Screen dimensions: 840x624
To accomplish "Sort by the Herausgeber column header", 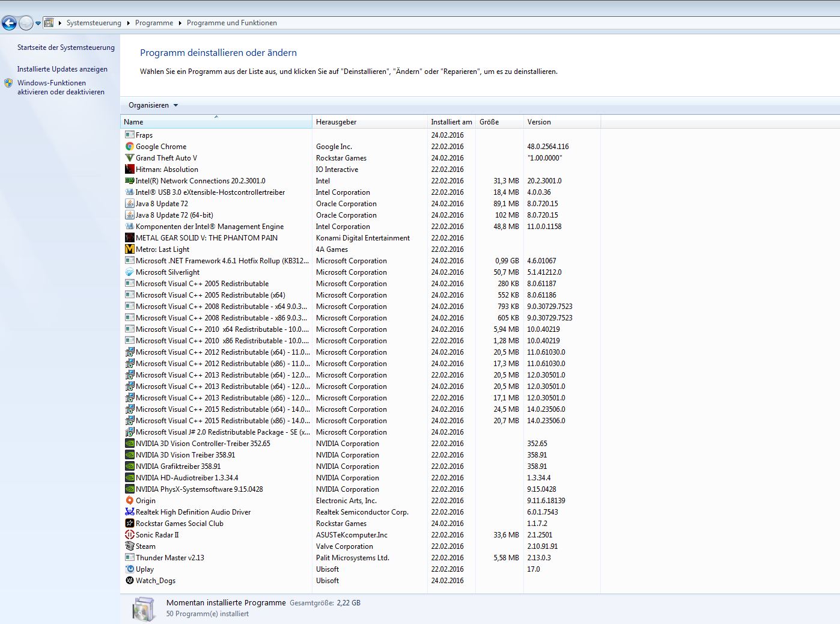I will [x=370, y=121].
